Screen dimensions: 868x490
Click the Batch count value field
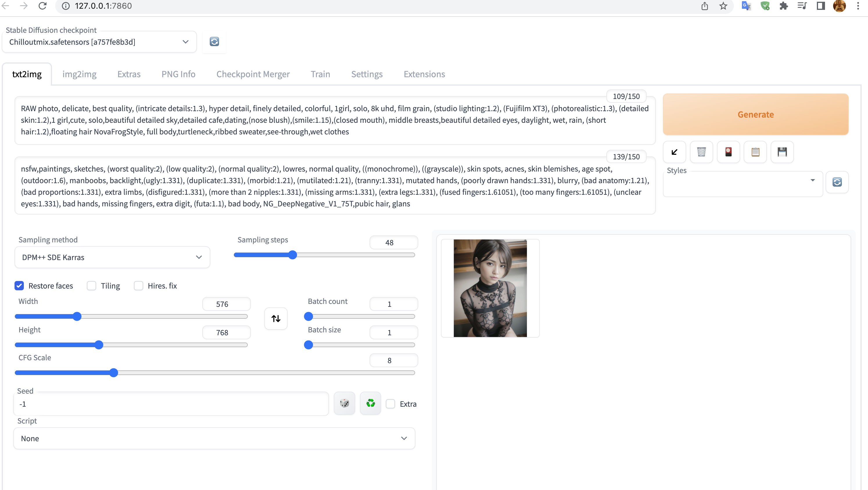tap(394, 304)
